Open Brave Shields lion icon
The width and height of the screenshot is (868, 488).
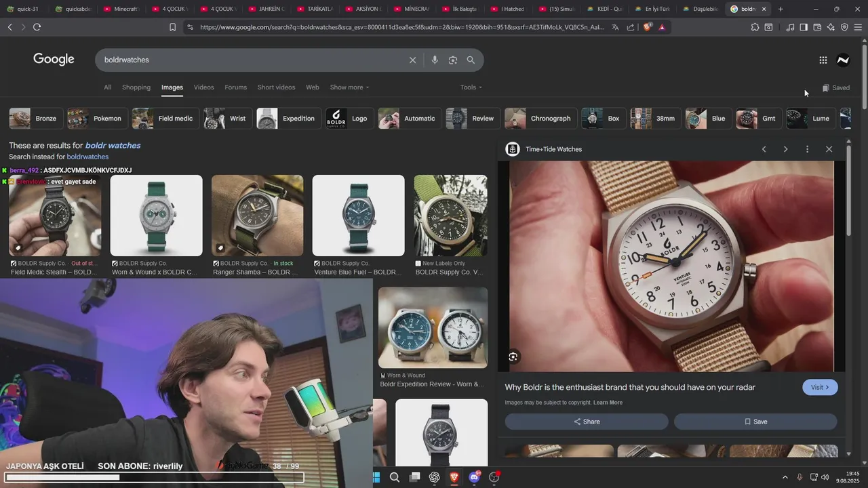point(647,27)
